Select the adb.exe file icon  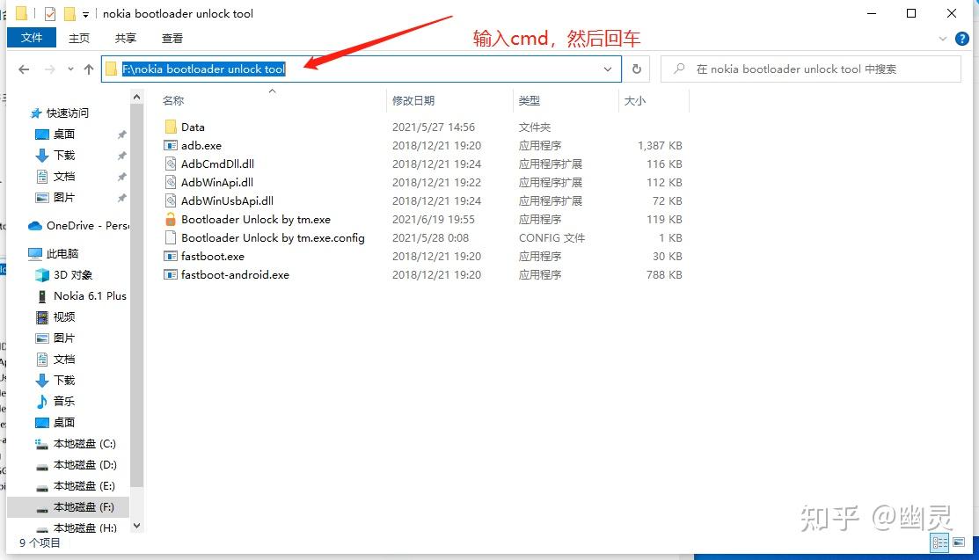171,145
